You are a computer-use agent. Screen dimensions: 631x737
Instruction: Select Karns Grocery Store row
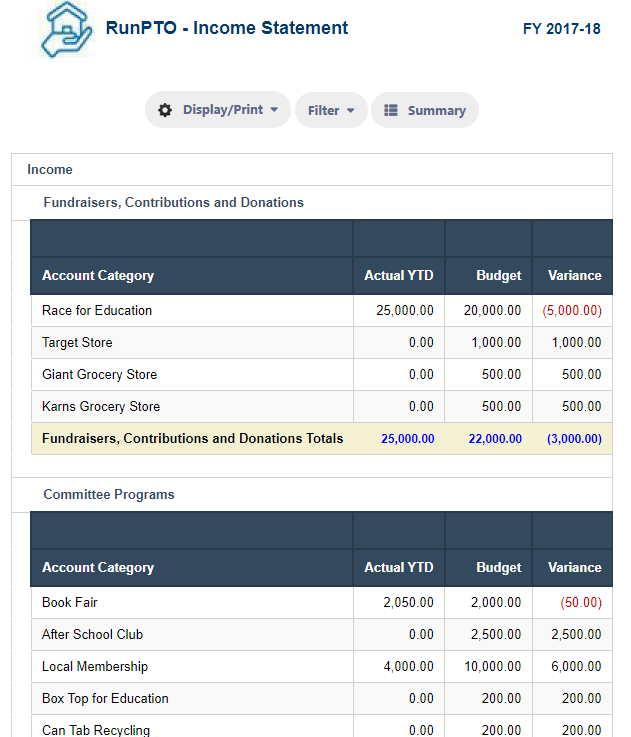pyautogui.click(x=322, y=407)
